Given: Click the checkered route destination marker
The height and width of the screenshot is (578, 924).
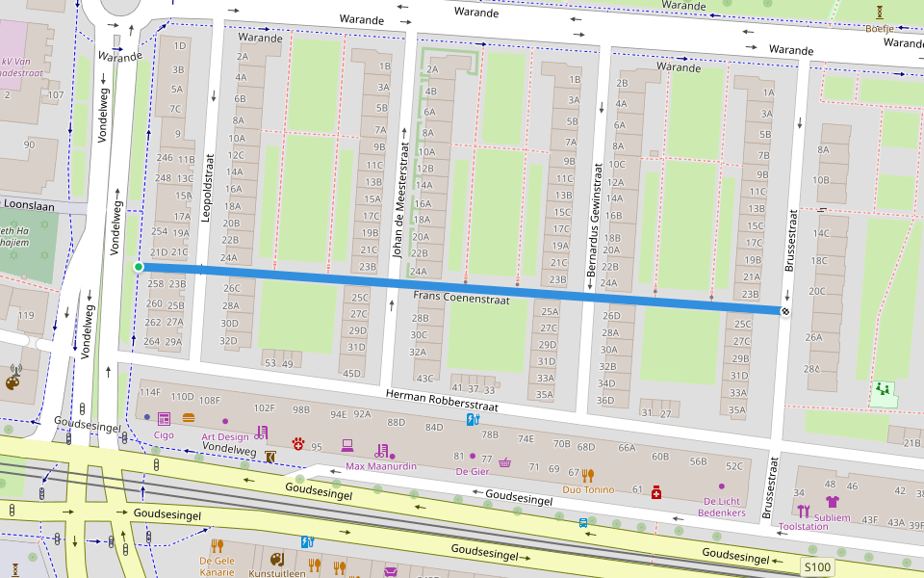Looking at the screenshot, I should [785, 310].
